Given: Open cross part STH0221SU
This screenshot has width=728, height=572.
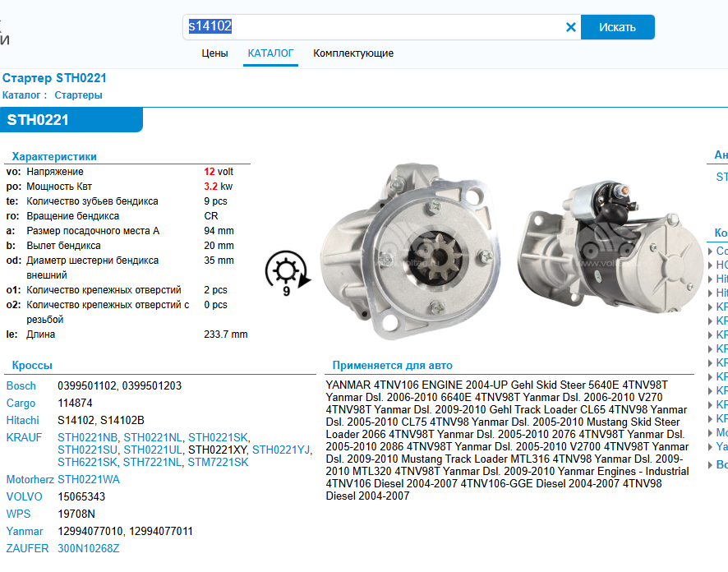Looking at the screenshot, I should [87, 450].
